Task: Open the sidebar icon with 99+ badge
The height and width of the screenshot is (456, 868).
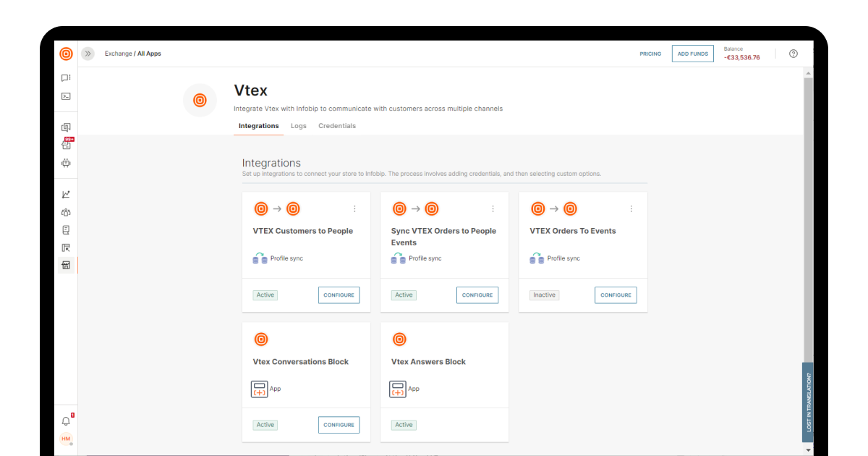Action: pos(67,145)
